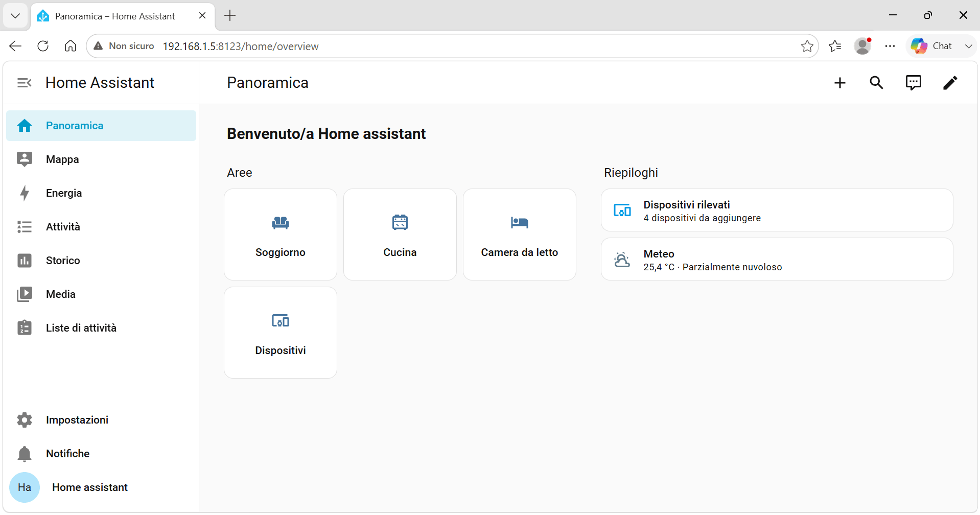This screenshot has width=980, height=515.
Task: Reload the page with refresh icon
Action: [x=43, y=46]
